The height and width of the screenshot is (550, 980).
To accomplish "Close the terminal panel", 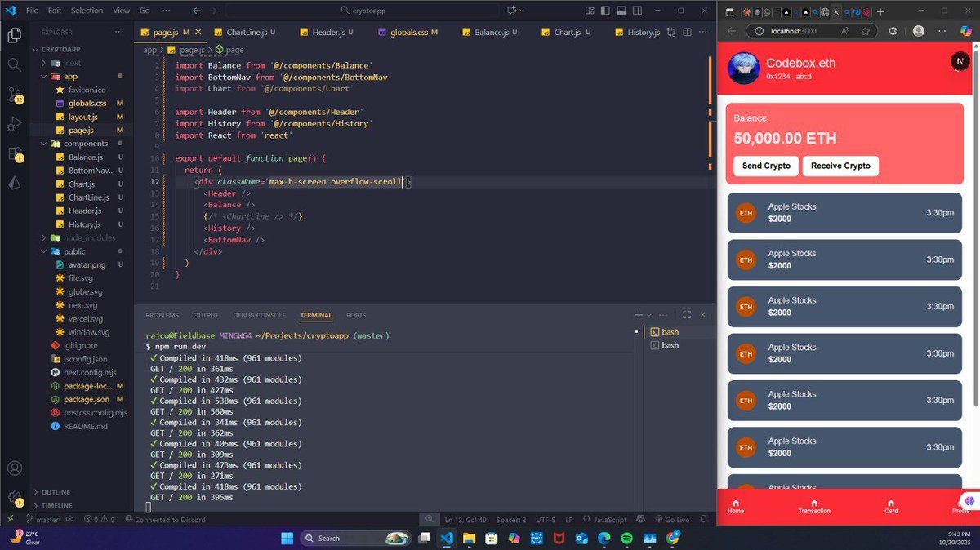I will coord(703,315).
